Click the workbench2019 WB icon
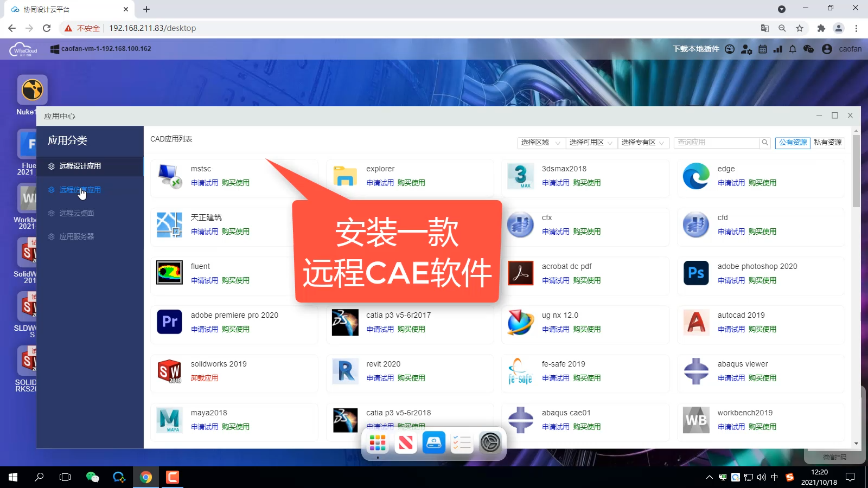This screenshot has width=868, height=488. click(696, 420)
